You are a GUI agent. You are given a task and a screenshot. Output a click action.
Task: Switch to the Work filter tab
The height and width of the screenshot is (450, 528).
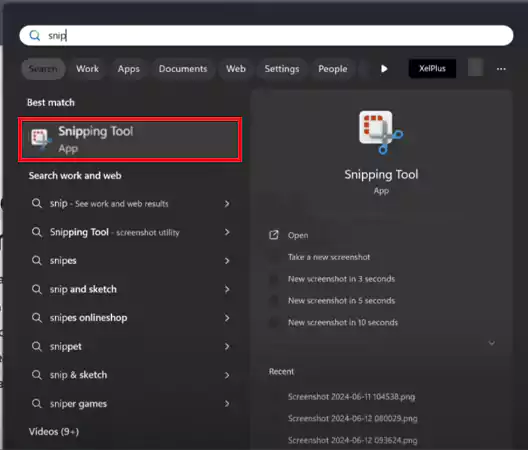[87, 69]
